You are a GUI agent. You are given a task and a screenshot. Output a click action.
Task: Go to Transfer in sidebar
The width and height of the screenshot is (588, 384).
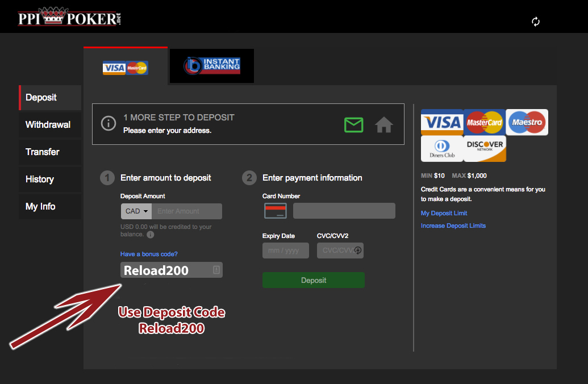(50, 152)
